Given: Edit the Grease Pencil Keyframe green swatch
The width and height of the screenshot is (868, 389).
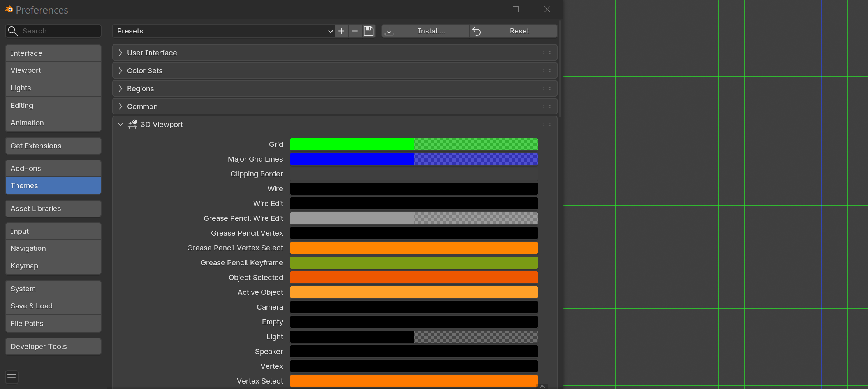Looking at the screenshot, I should [x=414, y=263].
